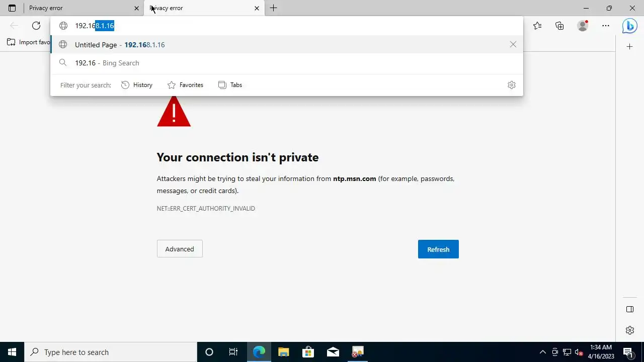Viewport: 644px width, 362px height.
Task: Open search filter settings gear
Action: click(x=512, y=85)
